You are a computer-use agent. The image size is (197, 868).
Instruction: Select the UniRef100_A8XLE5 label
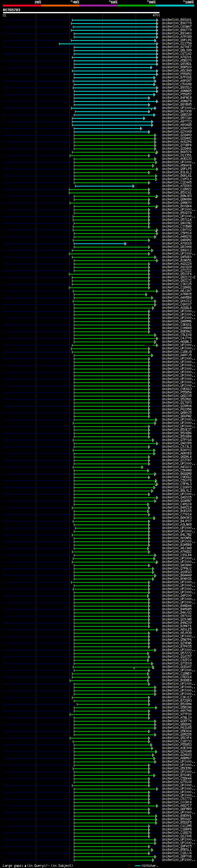click(x=176, y=629)
